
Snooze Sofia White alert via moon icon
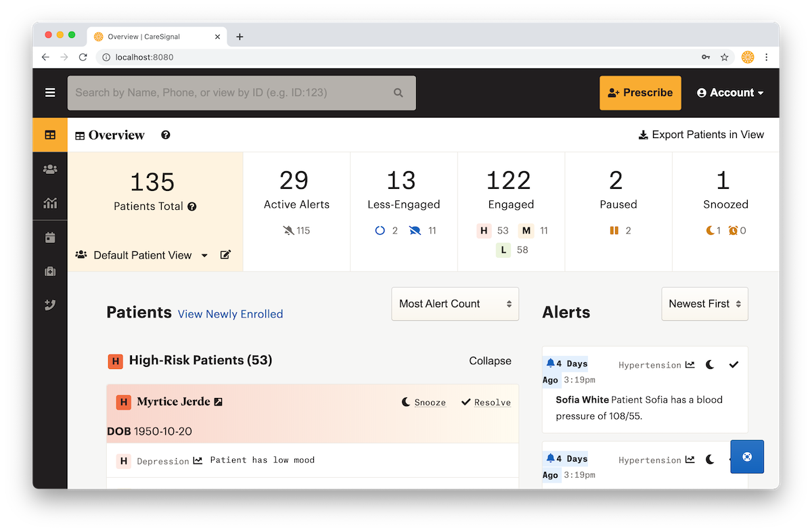pos(710,365)
